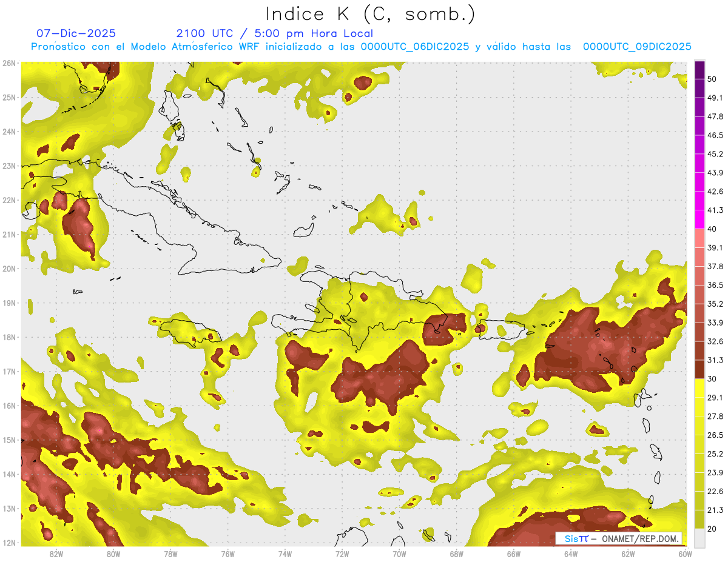Click the colorbar value "43.9"
Image resolution: width=728 pixels, height=562 pixels.
tap(715, 173)
